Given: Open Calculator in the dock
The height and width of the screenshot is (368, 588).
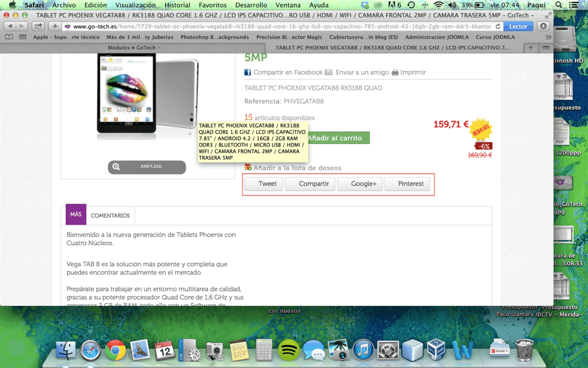Looking at the screenshot, I should (x=264, y=351).
